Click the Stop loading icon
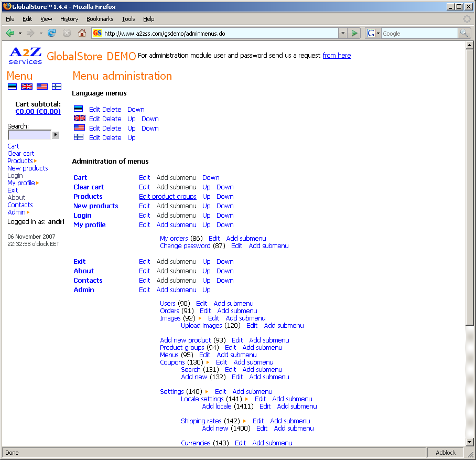This screenshot has width=476, height=460. pos(67,33)
